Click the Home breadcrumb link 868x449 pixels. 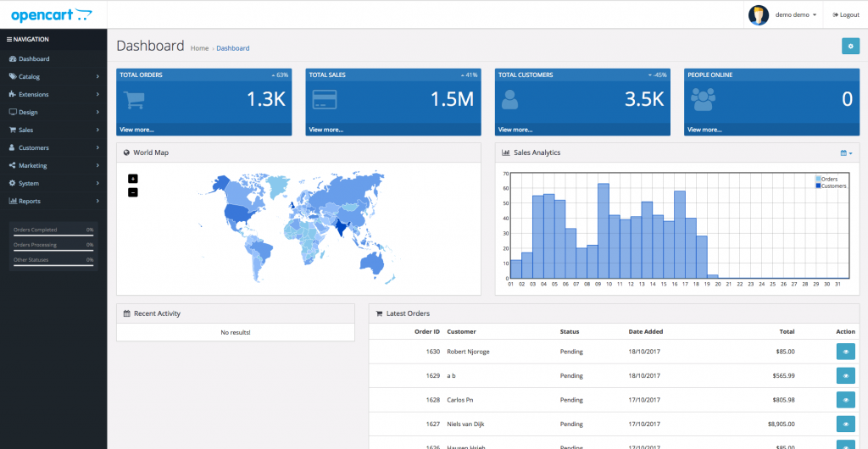tap(199, 48)
